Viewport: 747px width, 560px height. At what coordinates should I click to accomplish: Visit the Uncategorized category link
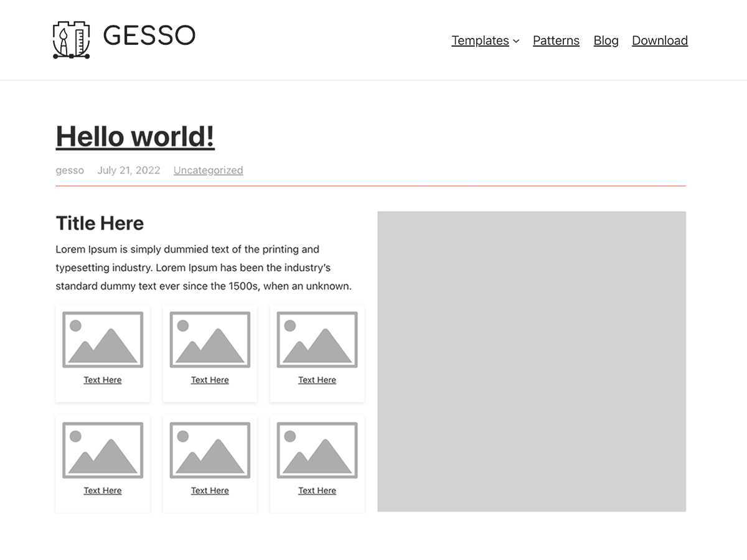(x=208, y=170)
